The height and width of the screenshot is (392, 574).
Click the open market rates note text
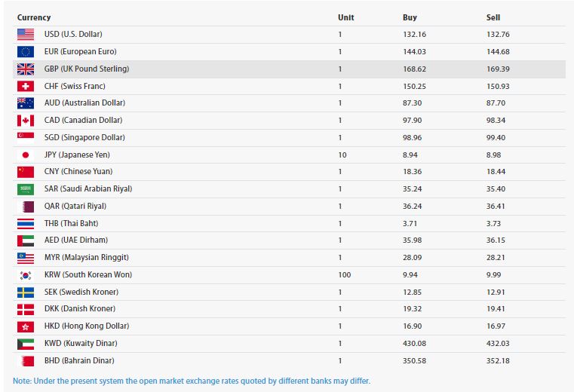[x=192, y=380]
